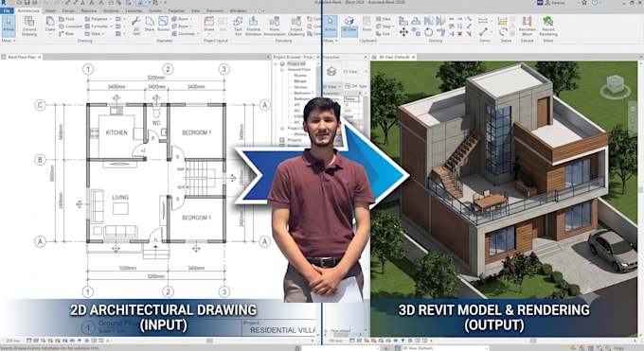Click the first property value field
Viewport: 644px width, 351px height.
pos(351,99)
